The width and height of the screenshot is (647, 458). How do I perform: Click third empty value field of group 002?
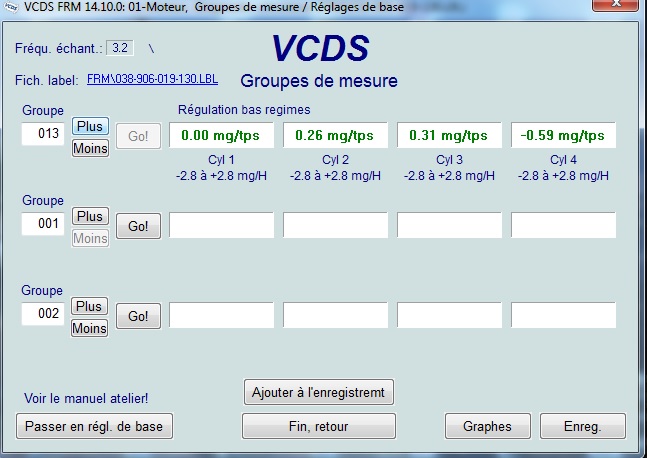pos(449,315)
